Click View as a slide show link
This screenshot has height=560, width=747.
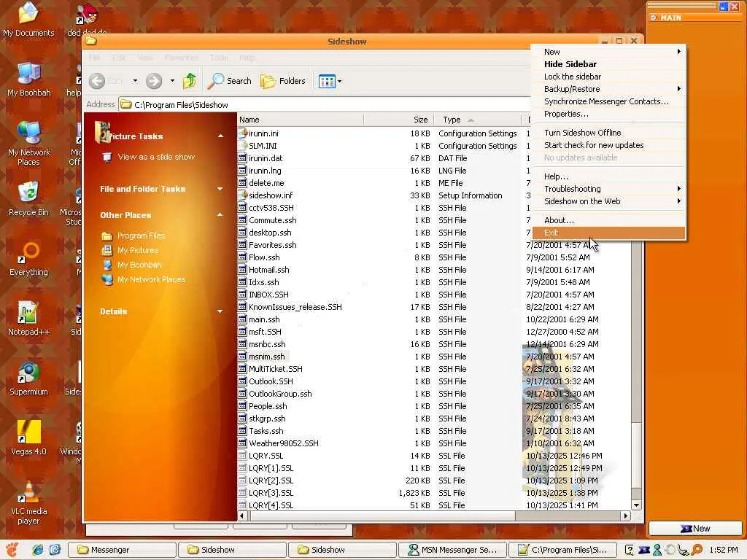[x=156, y=157]
